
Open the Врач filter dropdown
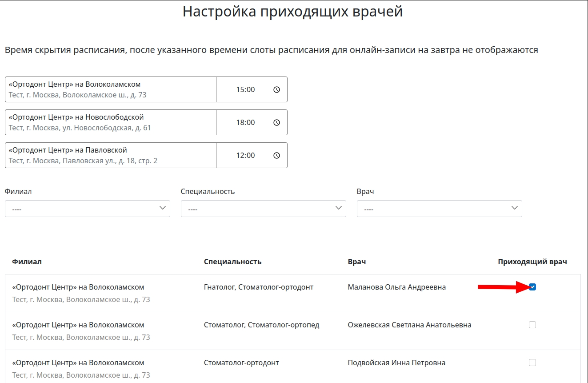[440, 209]
